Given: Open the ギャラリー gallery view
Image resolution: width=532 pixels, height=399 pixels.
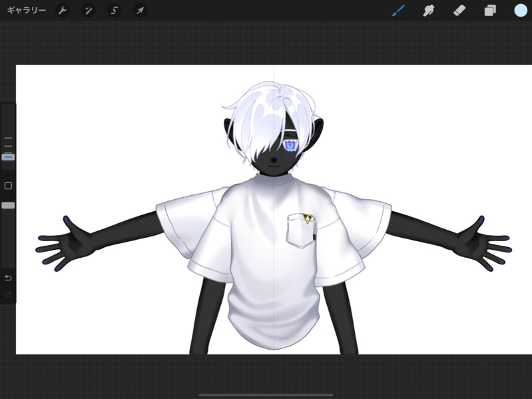Looking at the screenshot, I should point(27,11).
